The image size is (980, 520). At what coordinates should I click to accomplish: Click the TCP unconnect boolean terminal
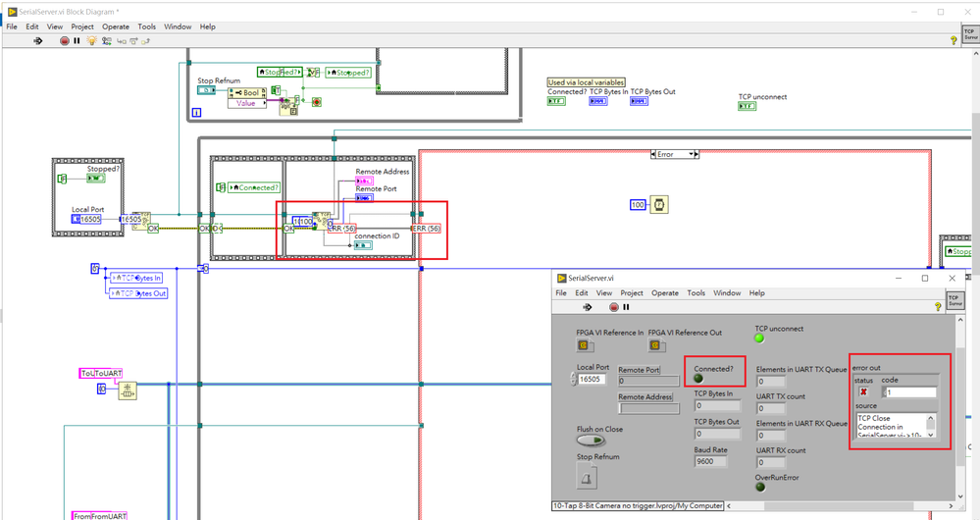747,106
